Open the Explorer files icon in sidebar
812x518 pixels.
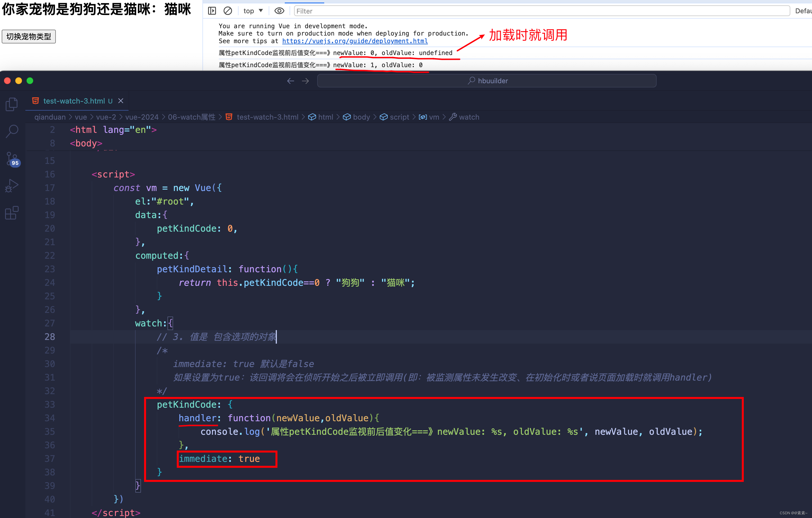(12, 104)
